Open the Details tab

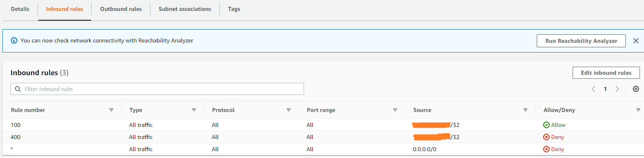(20, 9)
